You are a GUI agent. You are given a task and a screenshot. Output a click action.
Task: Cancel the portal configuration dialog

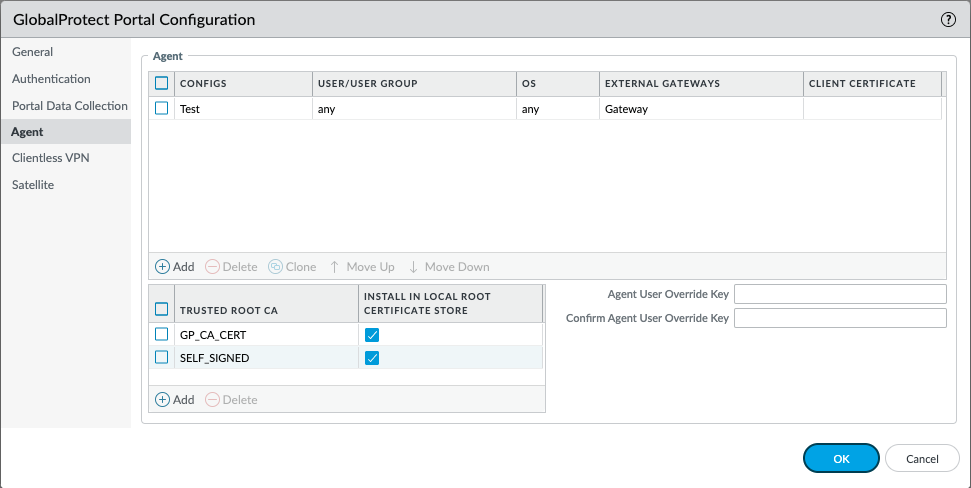(922, 458)
